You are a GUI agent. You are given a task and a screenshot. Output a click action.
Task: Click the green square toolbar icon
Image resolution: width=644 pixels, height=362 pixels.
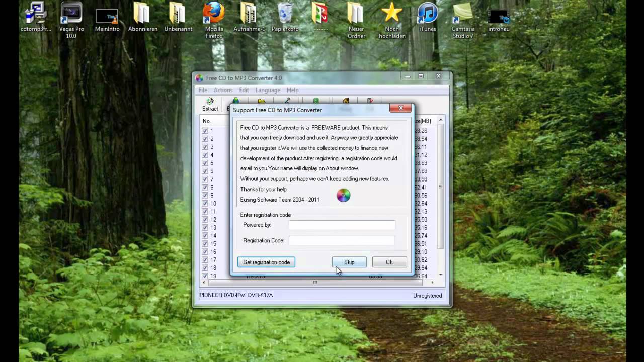coord(316,101)
